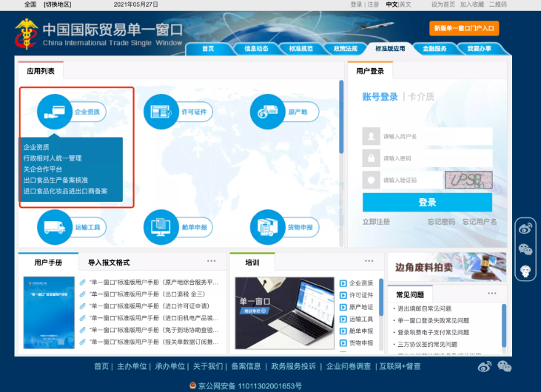Switch region via 切换地区
Viewport: 541px width, 392px height.
coord(57,4)
